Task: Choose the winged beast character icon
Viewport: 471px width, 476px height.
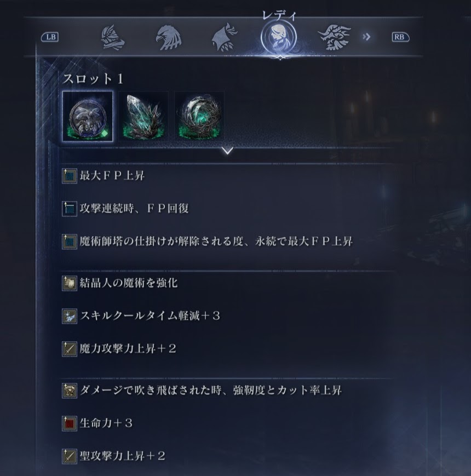Action: [x=334, y=38]
